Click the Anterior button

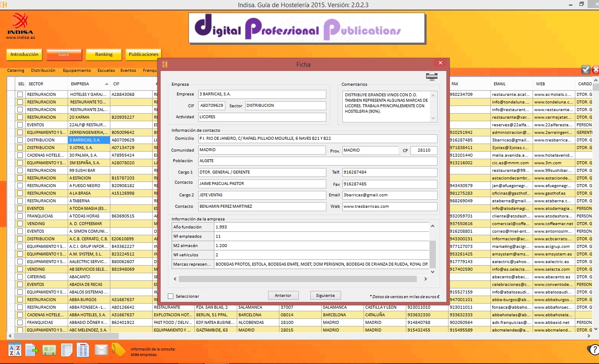pyautogui.click(x=283, y=296)
